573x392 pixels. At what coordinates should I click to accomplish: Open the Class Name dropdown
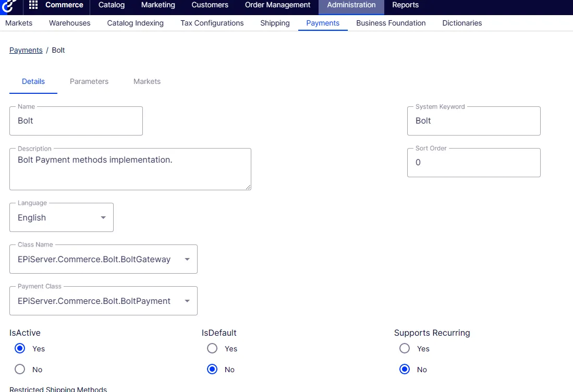103,259
